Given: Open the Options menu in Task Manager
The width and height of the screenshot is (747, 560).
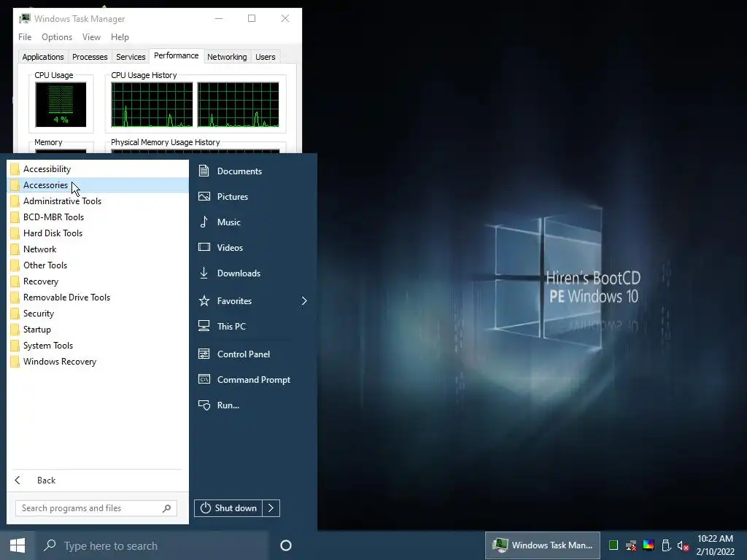Looking at the screenshot, I should [57, 37].
